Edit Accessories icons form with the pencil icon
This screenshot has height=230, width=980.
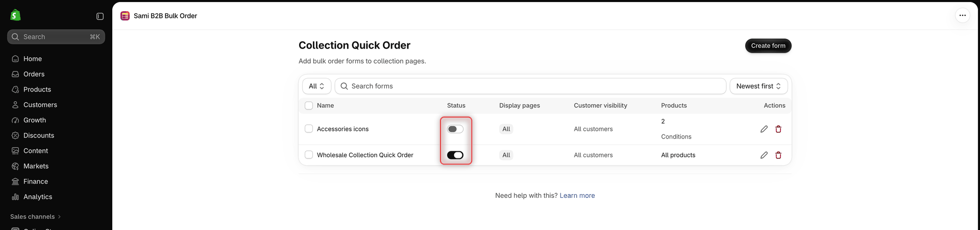tap(764, 129)
